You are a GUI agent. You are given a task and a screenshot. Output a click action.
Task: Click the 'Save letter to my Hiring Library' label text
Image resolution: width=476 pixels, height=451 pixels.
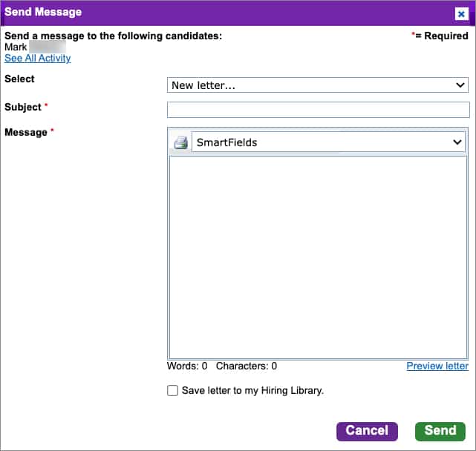tap(252, 390)
